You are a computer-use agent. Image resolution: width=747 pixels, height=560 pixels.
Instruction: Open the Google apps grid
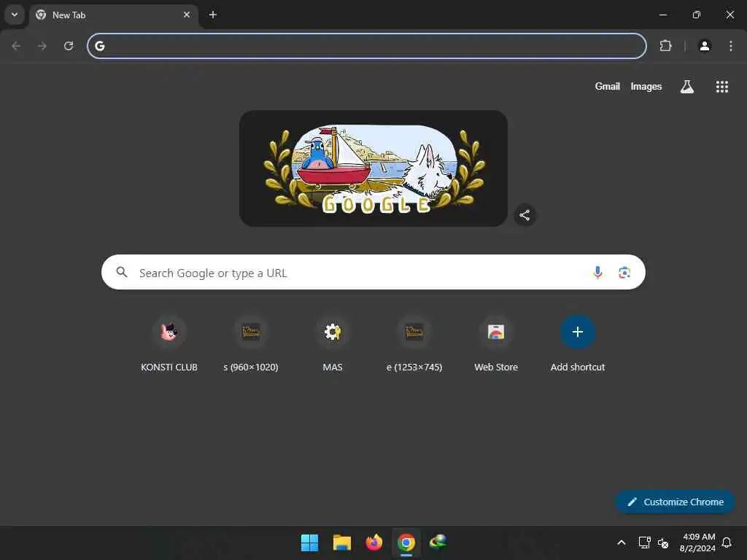tap(721, 87)
